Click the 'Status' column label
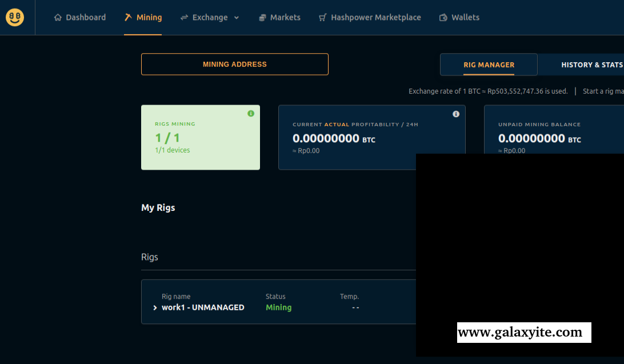 [x=275, y=297]
